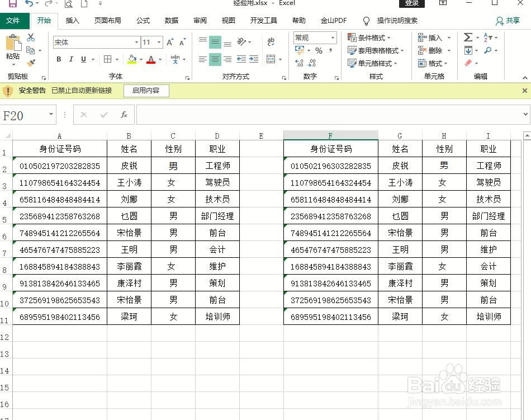
Task: Toggle Underline formatting
Action: pyautogui.click(x=83, y=59)
